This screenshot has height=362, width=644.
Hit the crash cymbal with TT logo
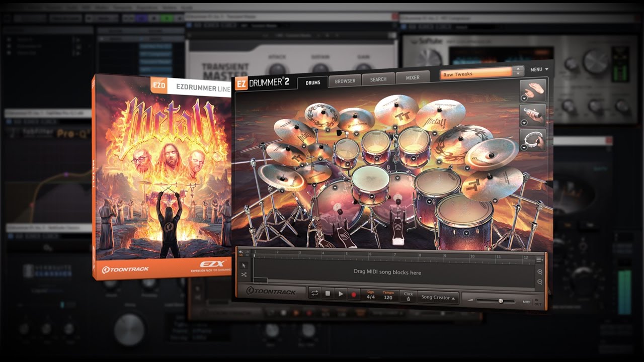(396, 110)
